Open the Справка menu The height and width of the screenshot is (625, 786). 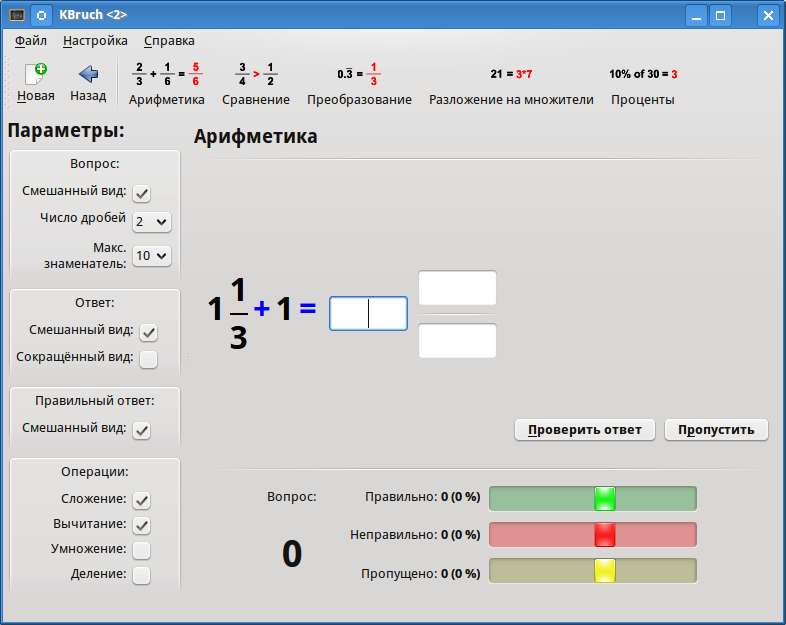[x=169, y=41]
